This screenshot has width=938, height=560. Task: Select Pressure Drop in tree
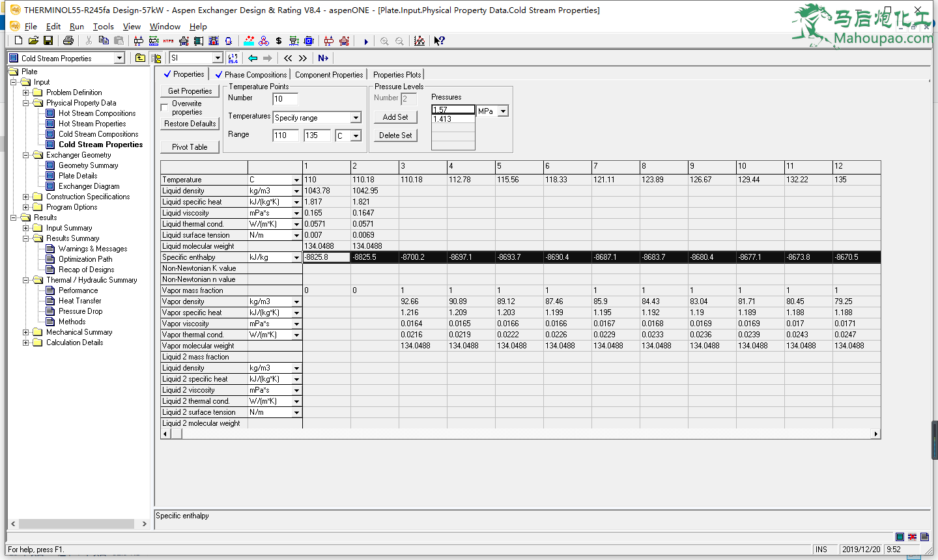tap(80, 311)
